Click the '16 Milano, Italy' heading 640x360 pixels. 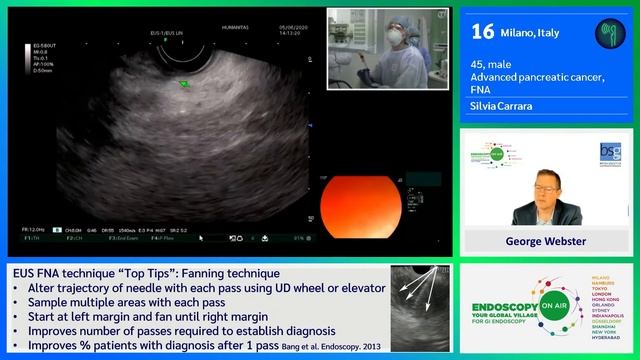pos(515,32)
